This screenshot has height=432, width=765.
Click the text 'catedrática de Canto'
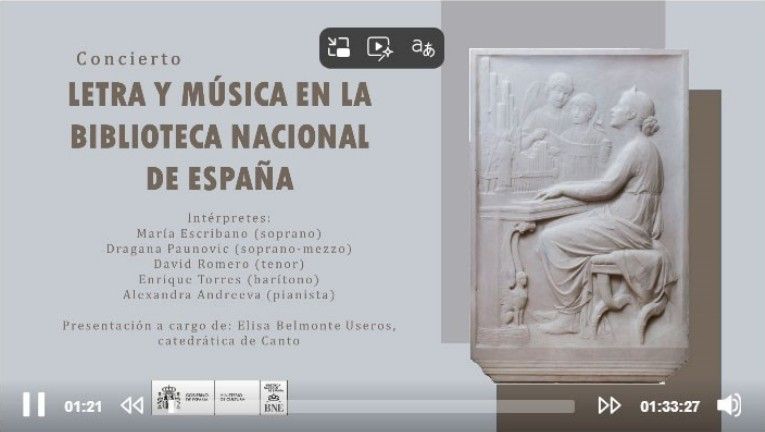tap(229, 341)
